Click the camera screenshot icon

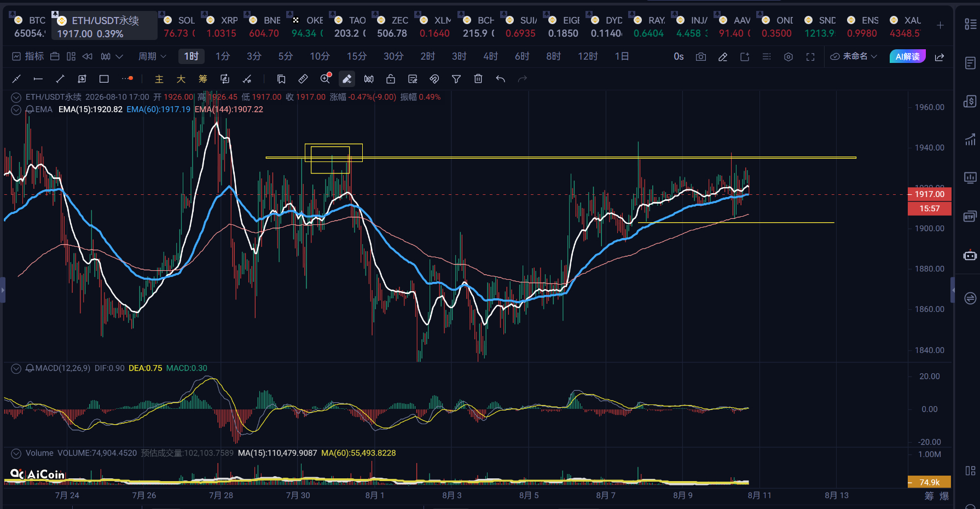[700, 56]
